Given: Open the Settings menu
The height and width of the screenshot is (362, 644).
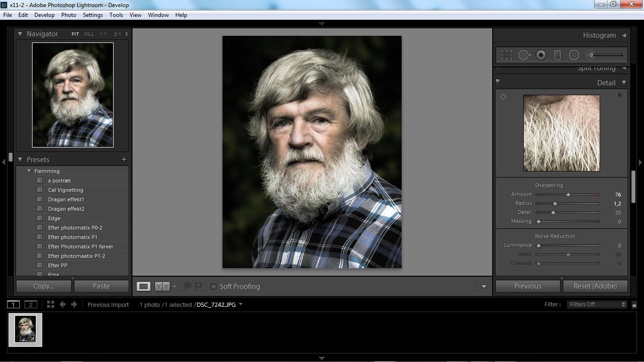Looking at the screenshot, I should (x=92, y=15).
